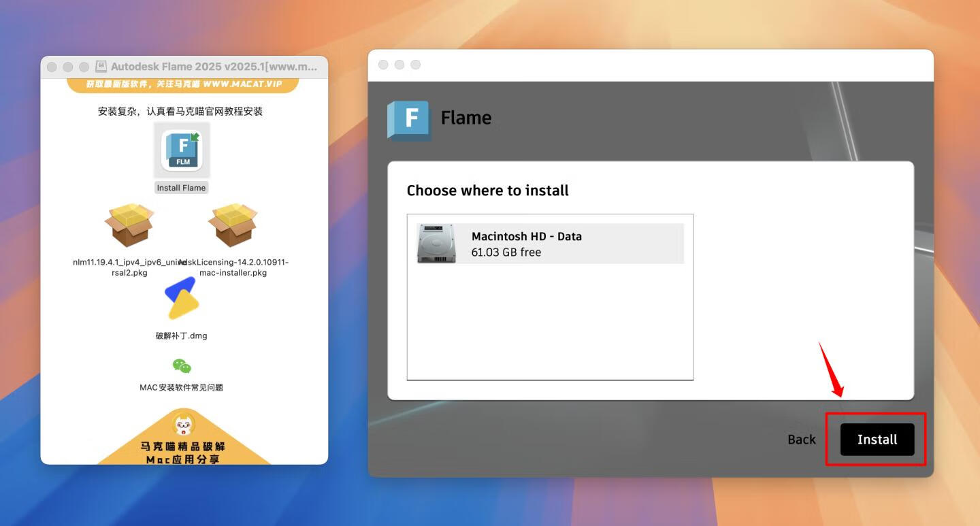Click the 破解补丁.dmg file name label
The height and width of the screenshot is (526, 980).
(x=182, y=335)
